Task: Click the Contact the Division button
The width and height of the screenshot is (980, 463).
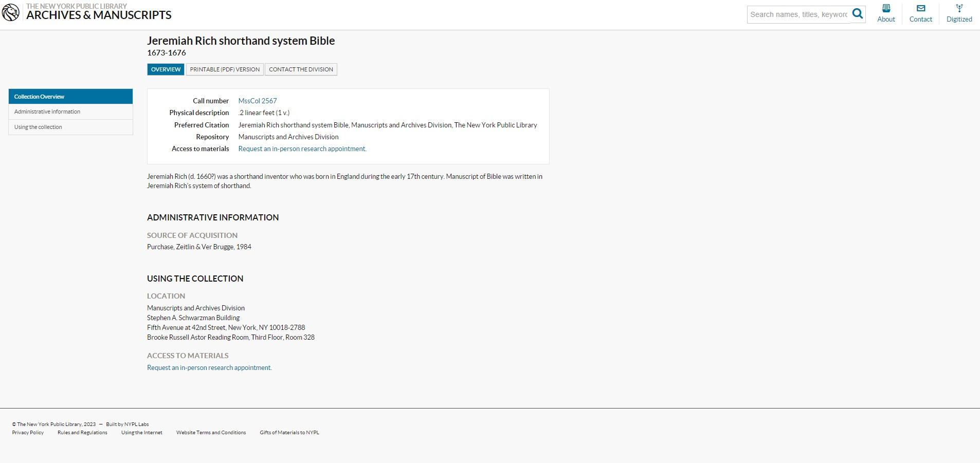Action: (x=301, y=69)
